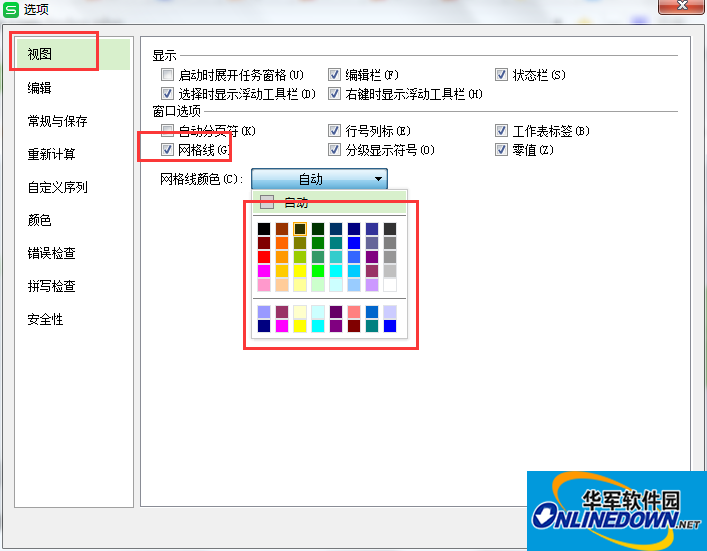
Task: Enable 启动时展开任务窗格 checkbox
Action: pyautogui.click(x=167, y=75)
